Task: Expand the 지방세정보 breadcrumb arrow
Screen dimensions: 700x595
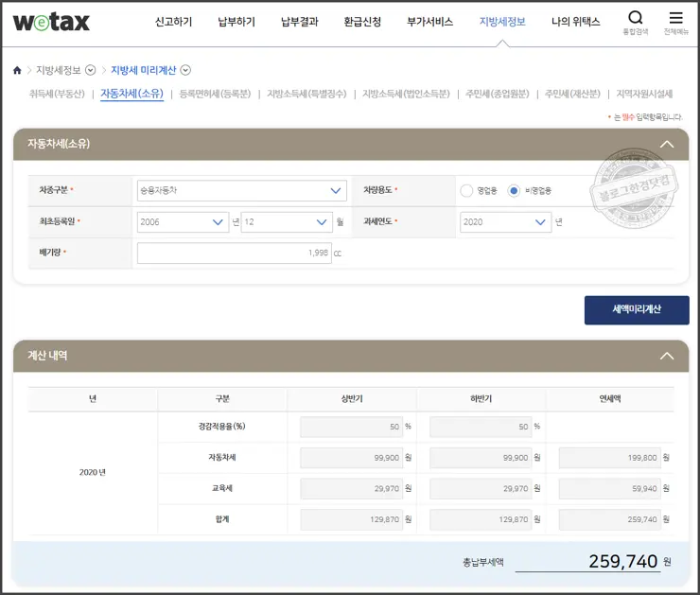Action: 91,70
